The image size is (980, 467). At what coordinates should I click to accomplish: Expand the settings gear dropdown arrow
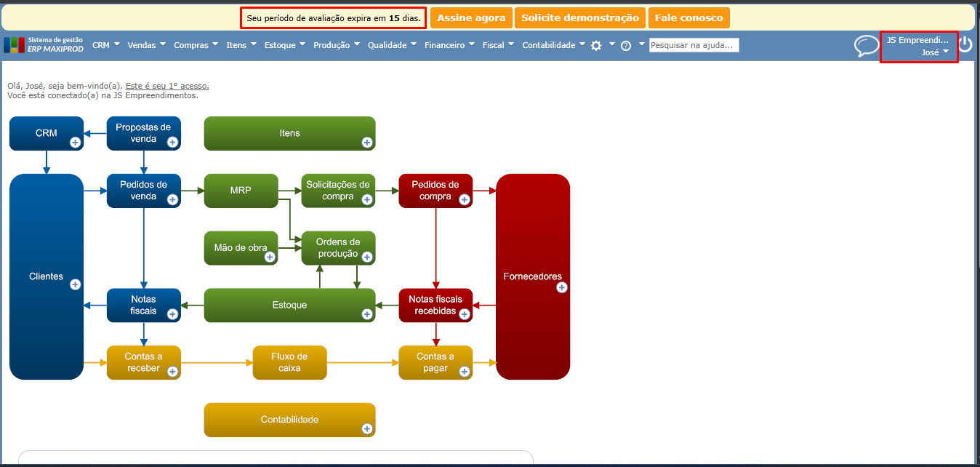[612, 44]
